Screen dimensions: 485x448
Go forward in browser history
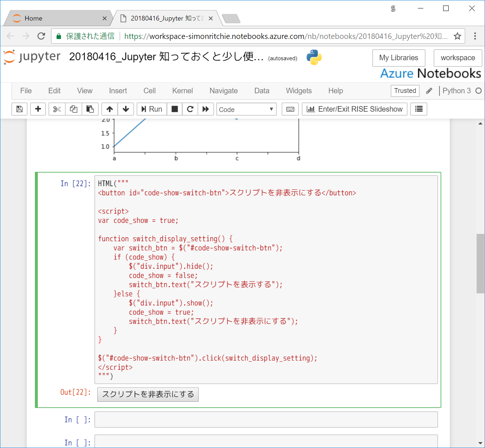26,36
